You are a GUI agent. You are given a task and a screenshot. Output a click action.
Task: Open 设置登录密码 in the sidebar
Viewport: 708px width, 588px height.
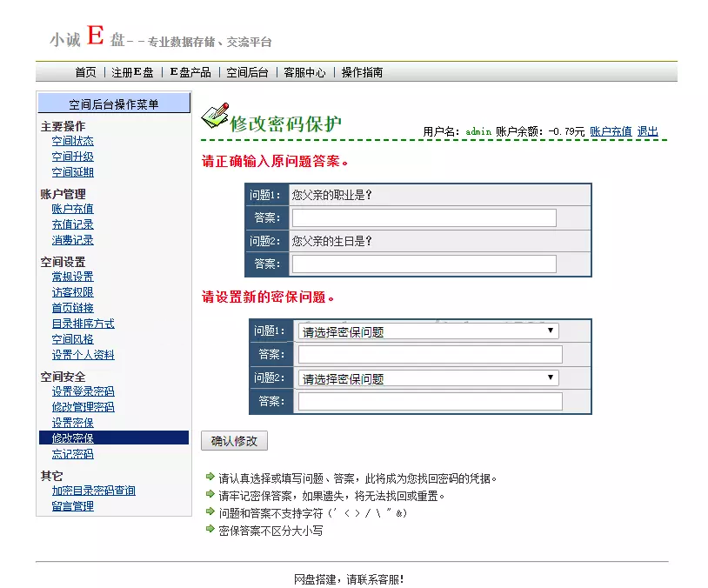83,391
